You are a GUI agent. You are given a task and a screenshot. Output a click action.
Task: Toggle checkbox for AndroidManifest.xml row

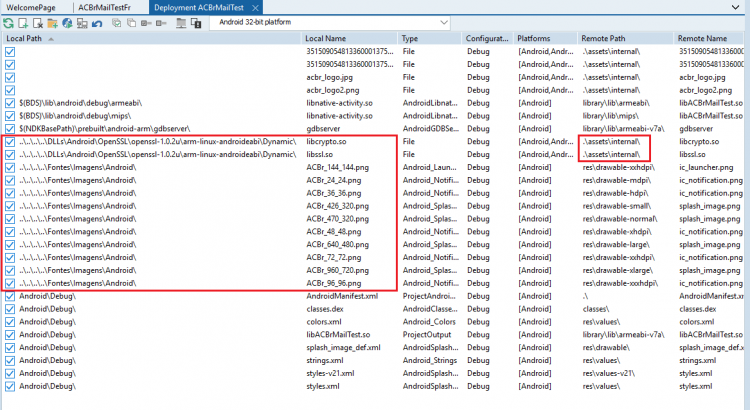point(10,296)
